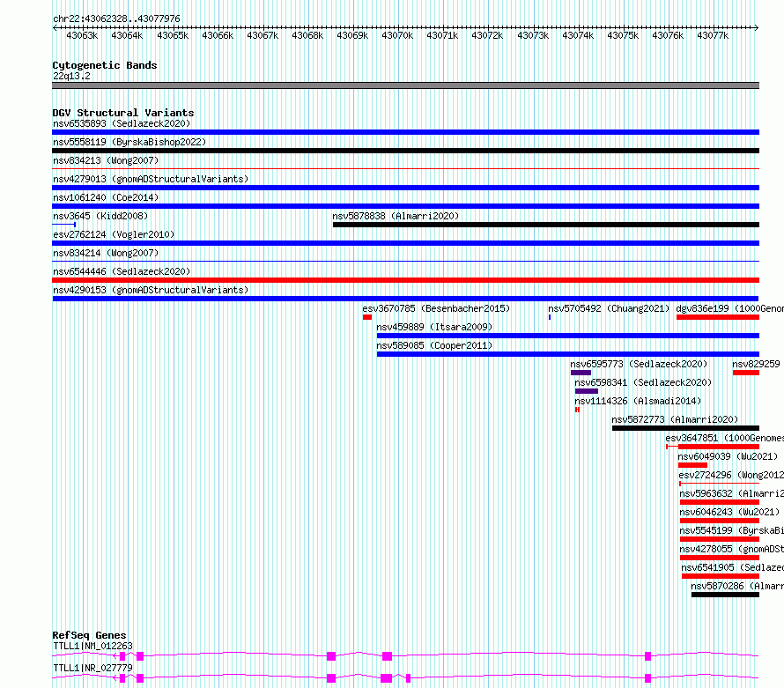Select the tiny red nsv1114326 marker
Viewport: 784px width, 688px height.
pos(577,410)
